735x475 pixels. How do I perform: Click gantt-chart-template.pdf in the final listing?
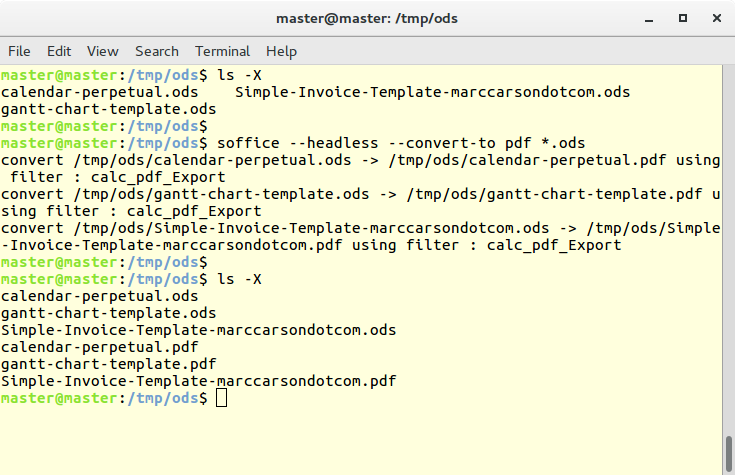[108, 364]
